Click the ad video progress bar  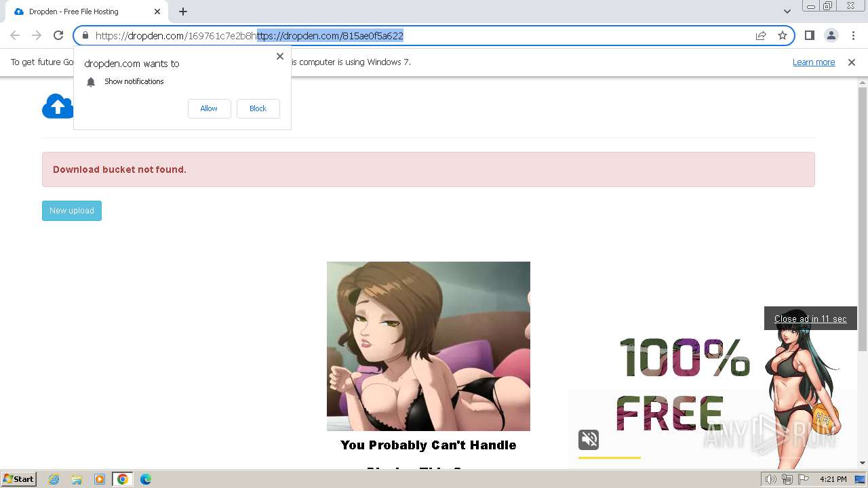click(610, 458)
